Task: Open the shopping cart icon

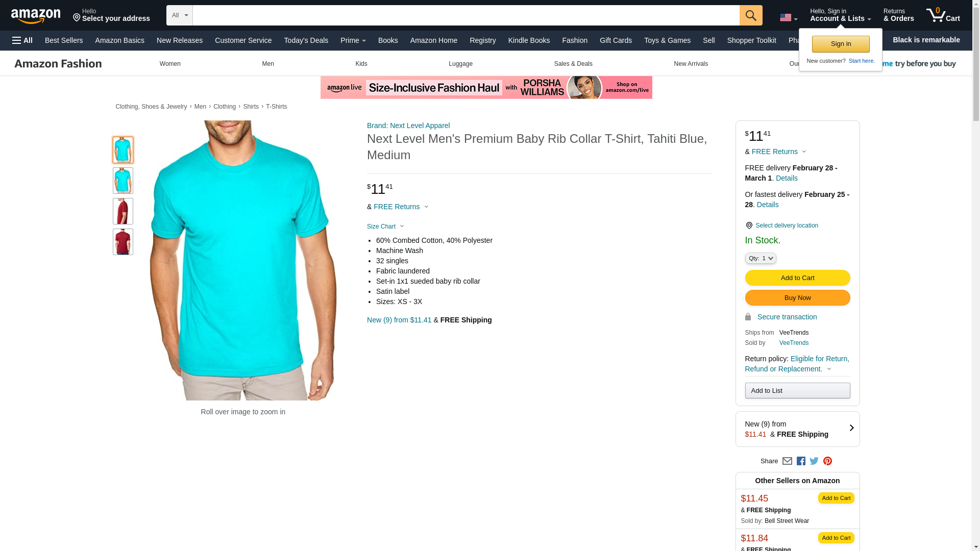Action: click(x=943, y=15)
